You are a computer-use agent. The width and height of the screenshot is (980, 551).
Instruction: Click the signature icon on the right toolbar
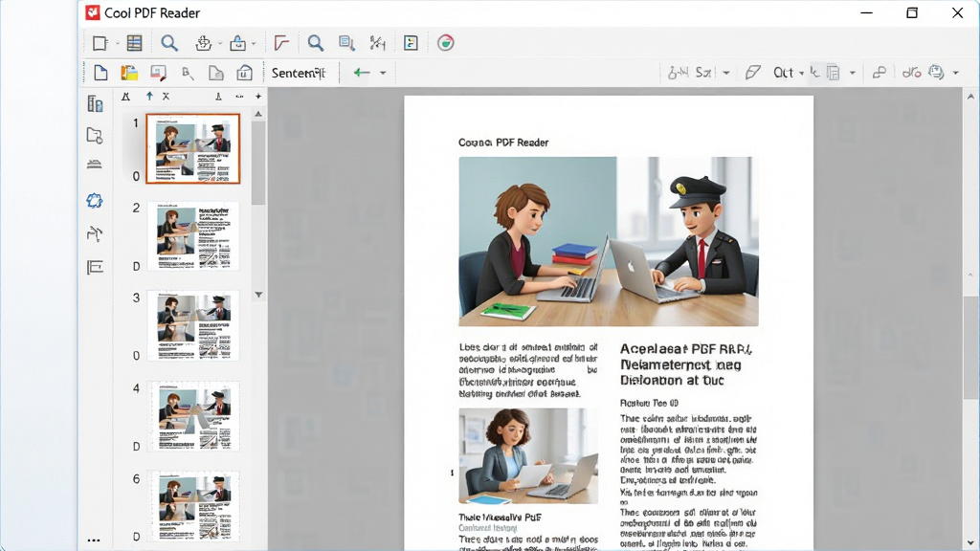tap(678, 73)
